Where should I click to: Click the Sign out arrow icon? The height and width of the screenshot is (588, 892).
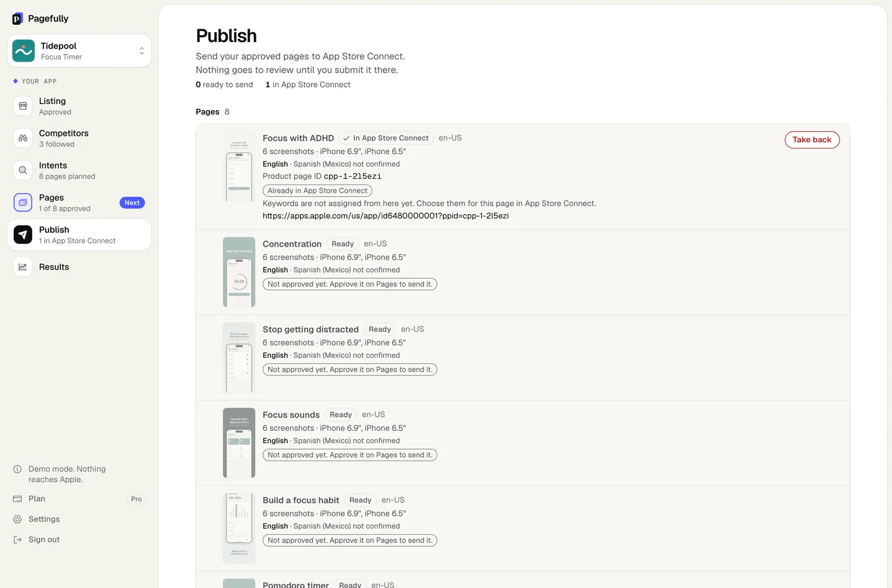(17, 540)
